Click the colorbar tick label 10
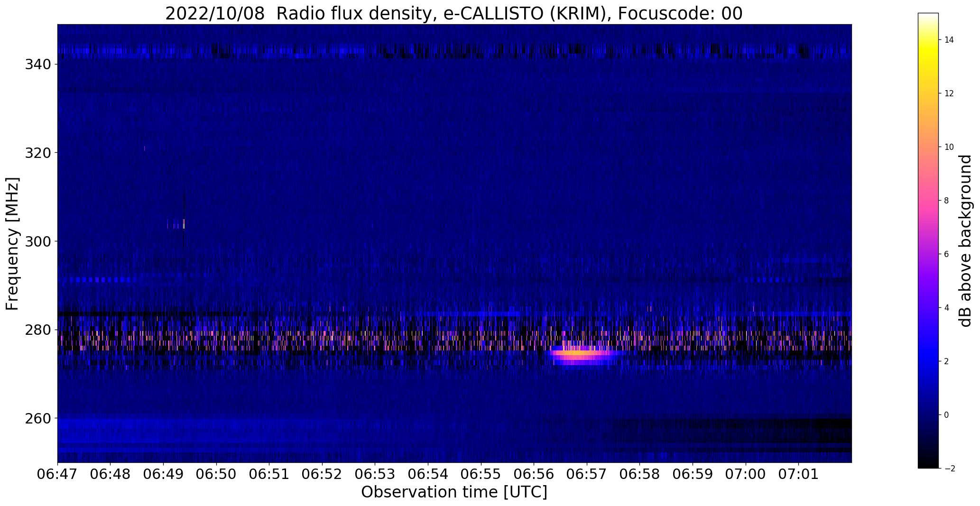This screenshot has height=506, width=980. 949,147
